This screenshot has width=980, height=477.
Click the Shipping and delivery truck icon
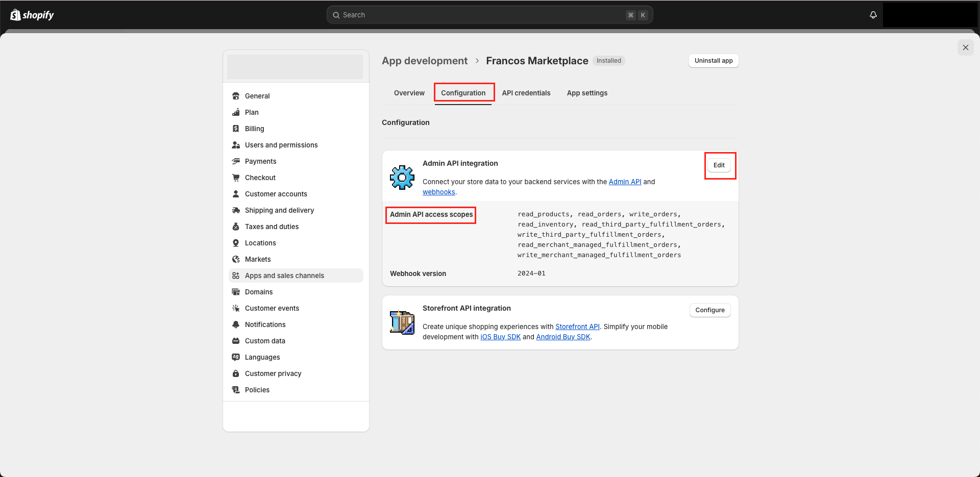click(x=236, y=210)
